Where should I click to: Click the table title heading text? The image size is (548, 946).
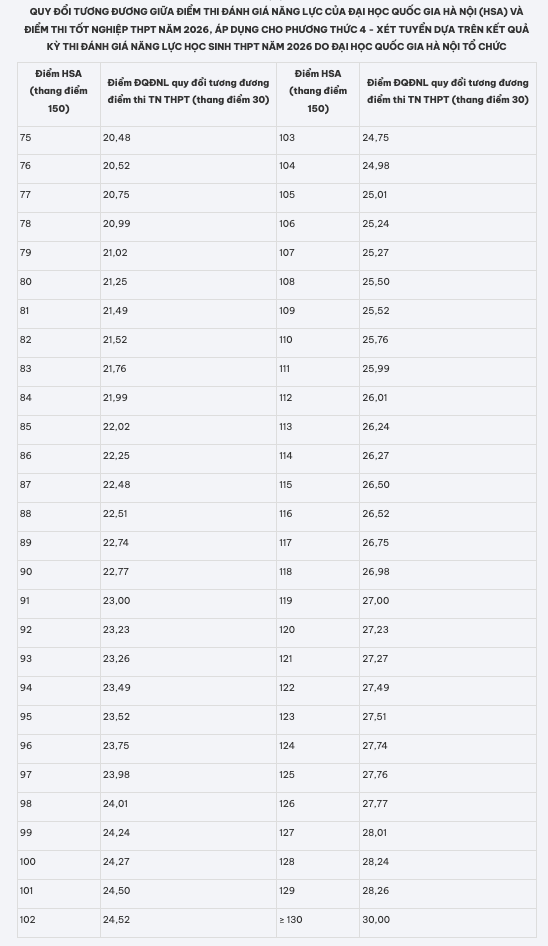tap(276, 29)
